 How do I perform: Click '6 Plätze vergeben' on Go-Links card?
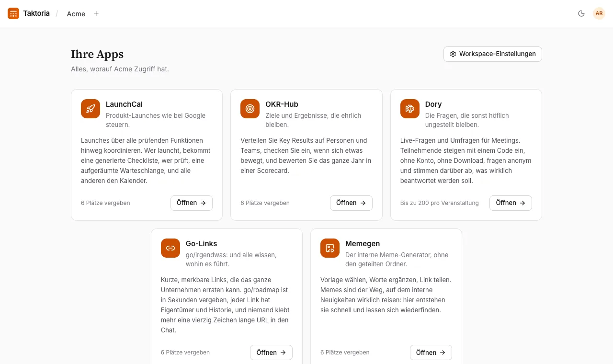click(x=185, y=353)
